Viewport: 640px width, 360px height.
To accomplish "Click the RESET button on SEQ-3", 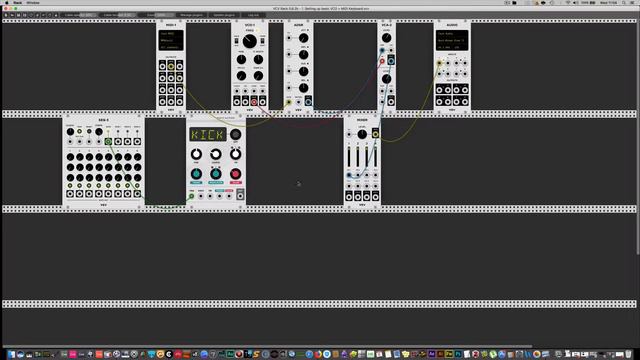I will point(89,131).
